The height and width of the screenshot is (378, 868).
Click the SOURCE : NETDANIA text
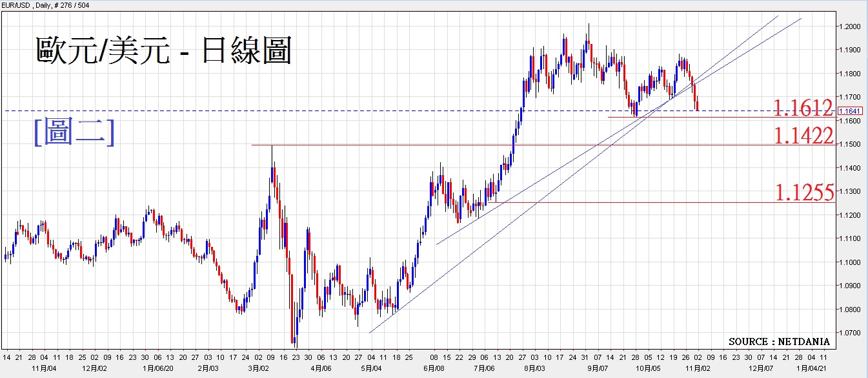[779, 341]
